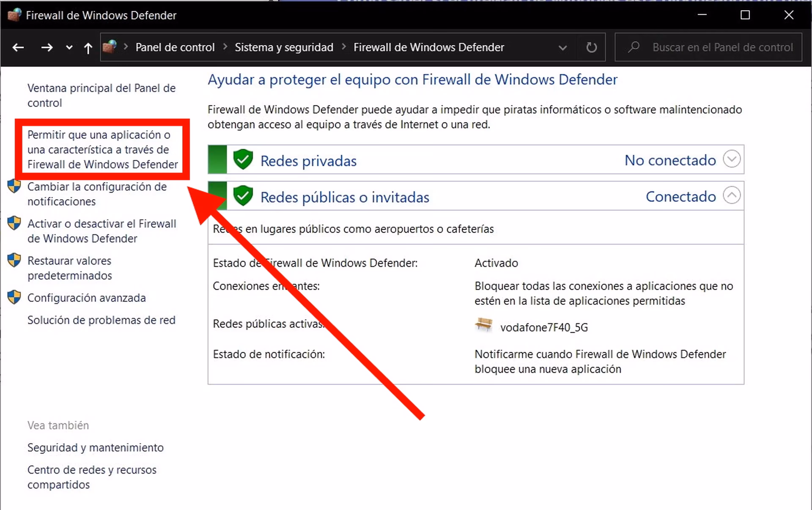Open Ventana principal del Panel de control

[x=101, y=96]
